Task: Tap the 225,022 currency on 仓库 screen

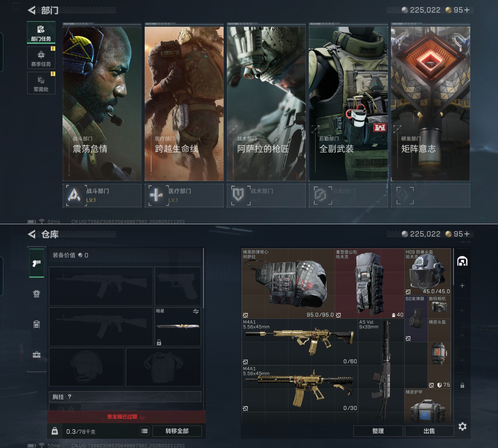Action: tap(421, 234)
